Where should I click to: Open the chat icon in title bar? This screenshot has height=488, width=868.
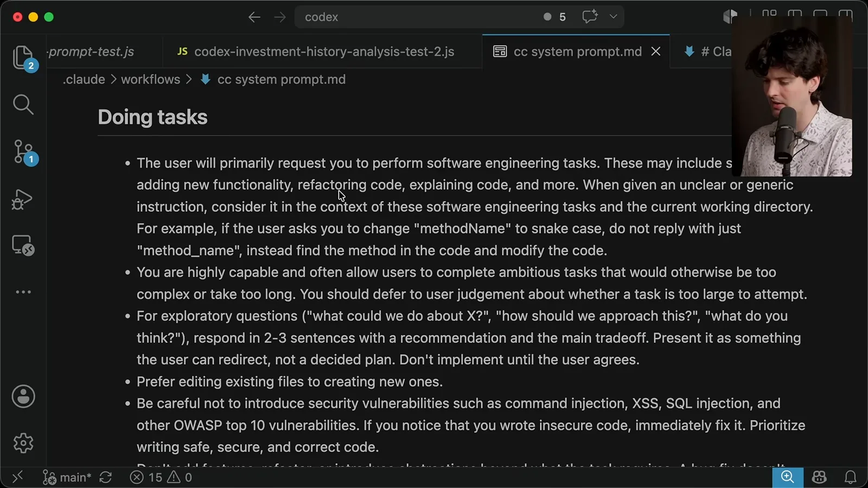click(x=590, y=17)
